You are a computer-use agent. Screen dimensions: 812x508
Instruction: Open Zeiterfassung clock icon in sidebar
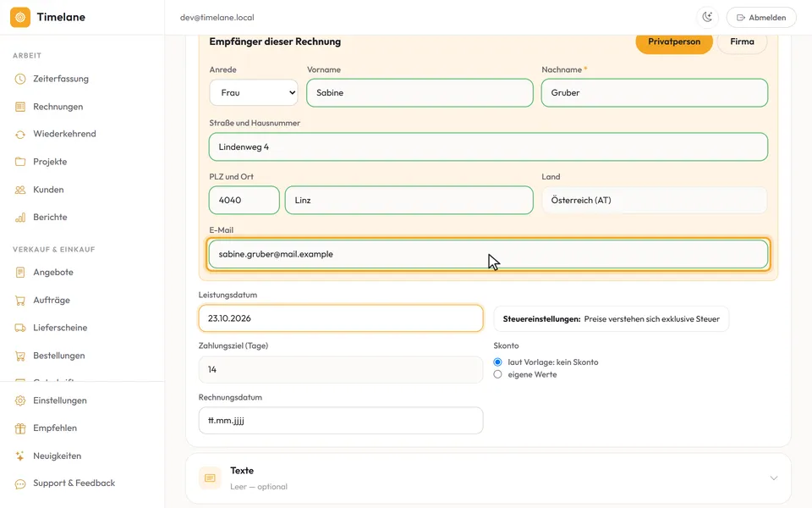coord(20,79)
